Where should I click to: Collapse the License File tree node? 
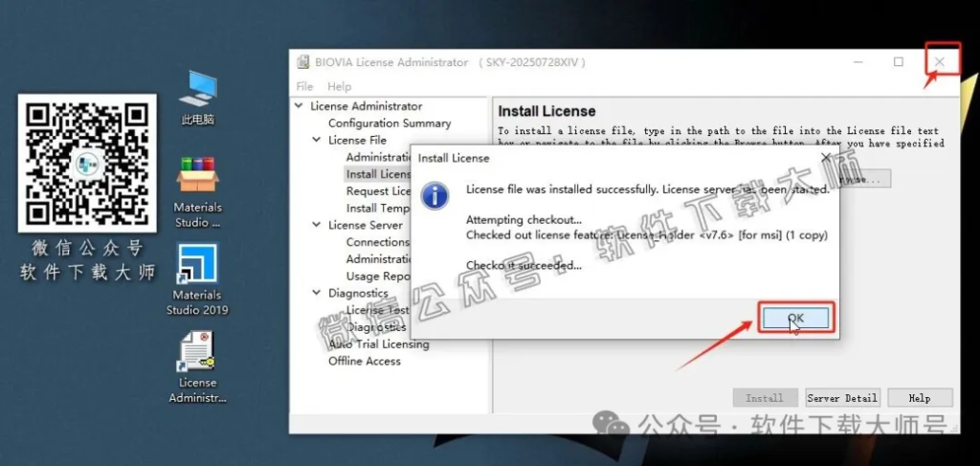(317, 140)
